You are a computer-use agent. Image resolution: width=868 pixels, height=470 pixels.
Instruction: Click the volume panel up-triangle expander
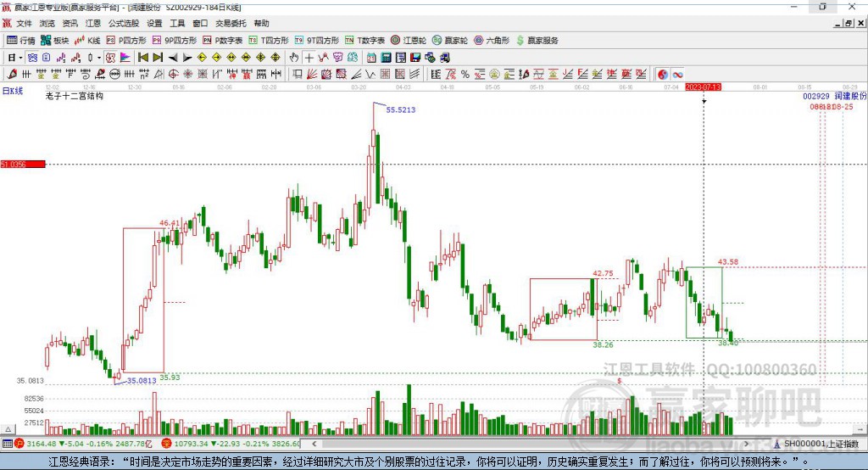(8, 429)
